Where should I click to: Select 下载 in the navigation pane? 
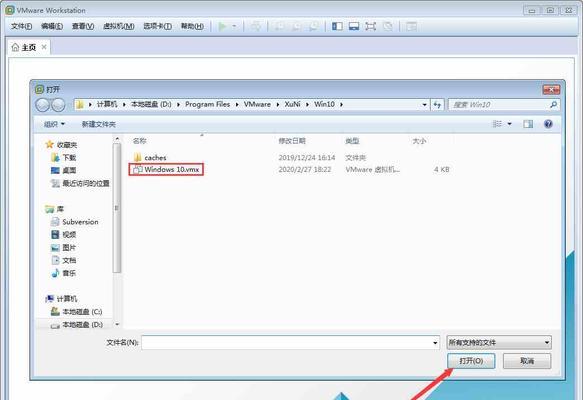(64, 158)
